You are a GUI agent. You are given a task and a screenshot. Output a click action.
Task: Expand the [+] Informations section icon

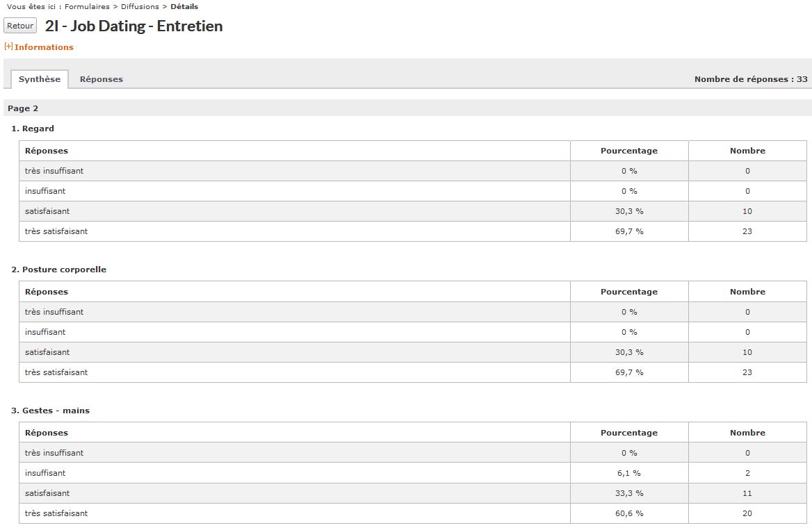pos(8,47)
